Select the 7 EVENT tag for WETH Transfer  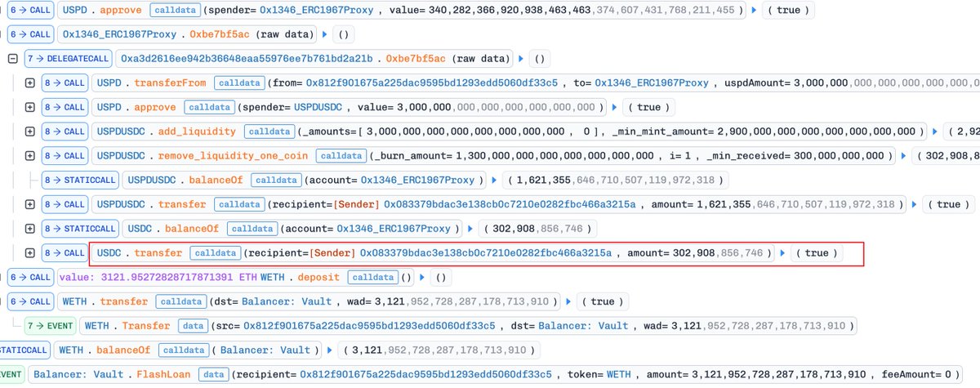tap(51, 326)
